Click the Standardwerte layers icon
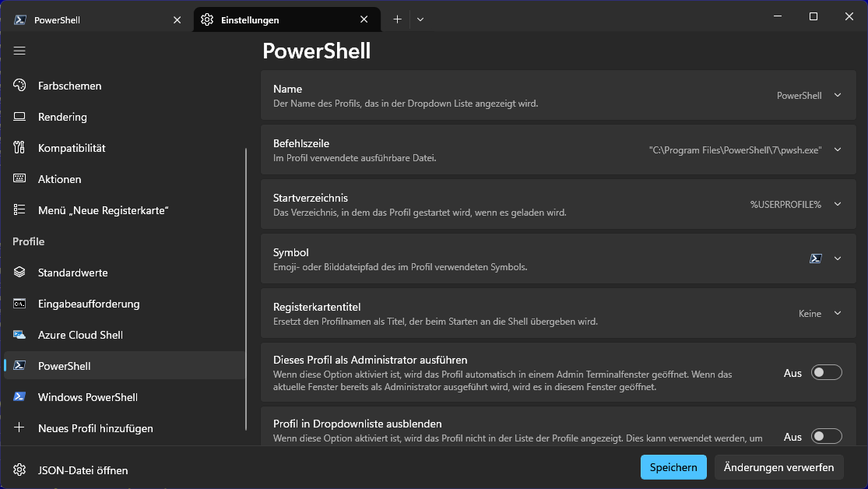868x489 pixels. click(x=19, y=272)
